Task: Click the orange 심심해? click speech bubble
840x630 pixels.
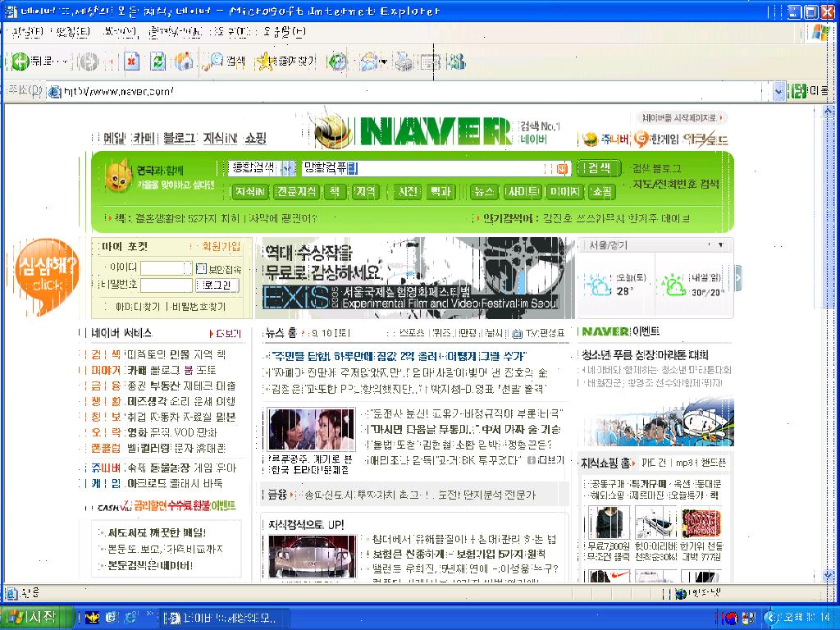Action: tap(47, 276)
